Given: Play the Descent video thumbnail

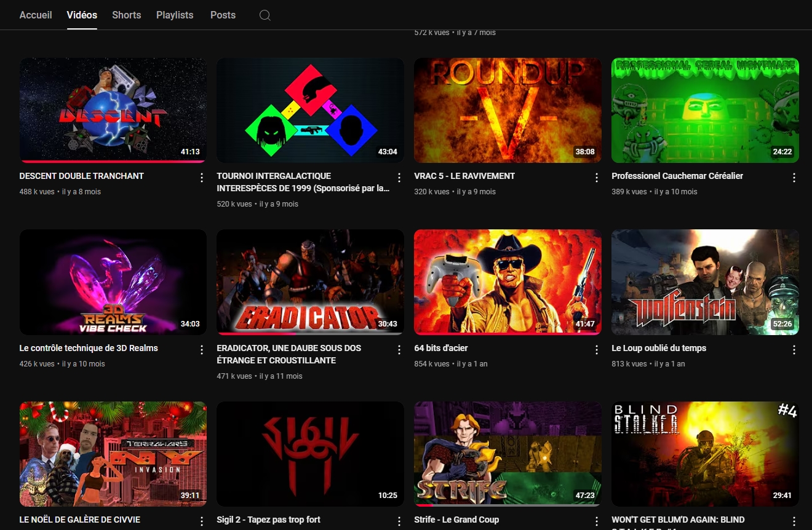Looking at the screenshot, I should point(113,109).
